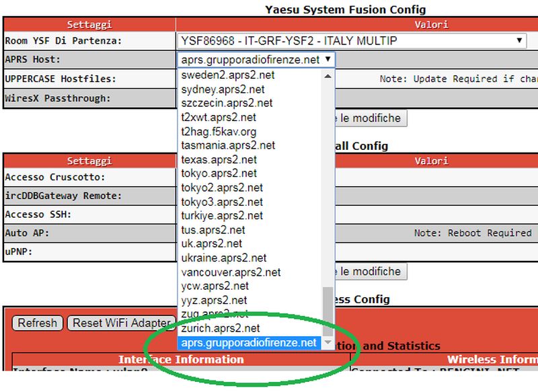Screen dimensions: 538x392
Task: Click the 'Room YSF Di Partenza:' label
Action: coord(63,41)
